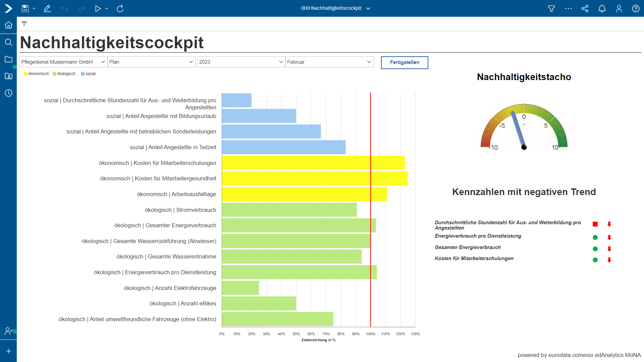Click the yellow Arbeitsausfalltage bar

click(304, 194)
